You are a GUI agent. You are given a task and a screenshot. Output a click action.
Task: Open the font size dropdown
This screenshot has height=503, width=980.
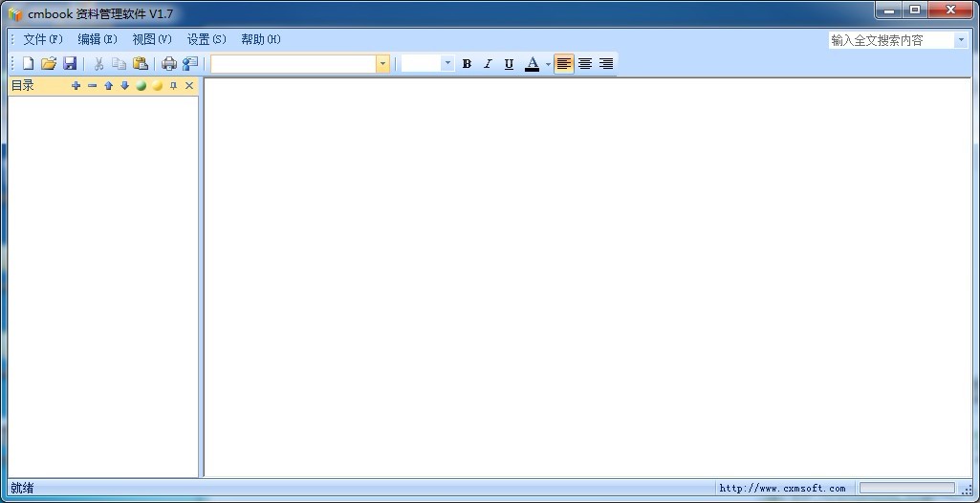pos(447,64)
